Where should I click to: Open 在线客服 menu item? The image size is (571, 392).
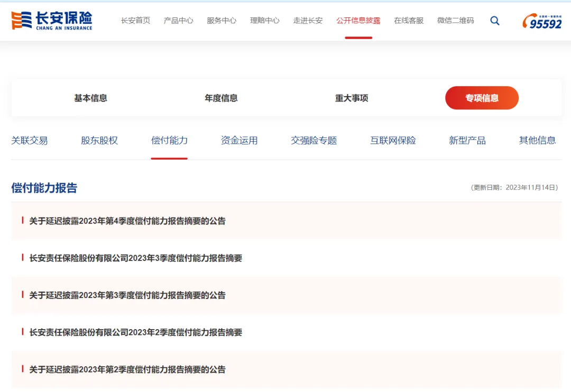pyautogui.click(x=409, y=21)
